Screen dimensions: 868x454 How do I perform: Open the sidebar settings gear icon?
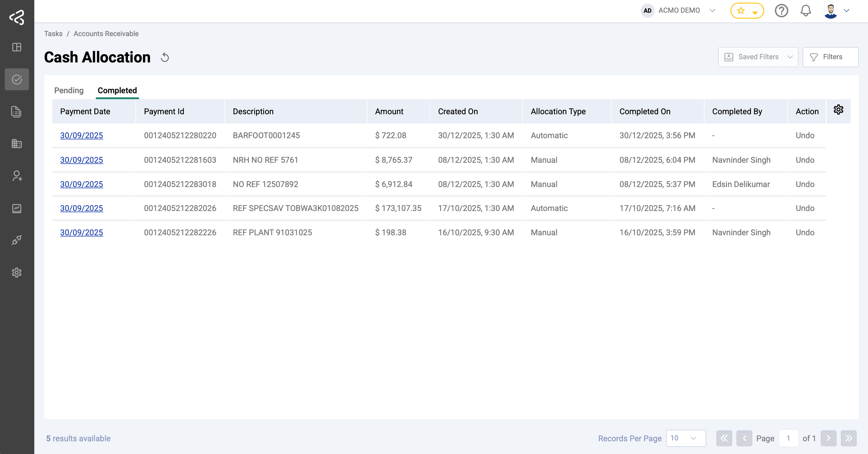coord(17,273)
